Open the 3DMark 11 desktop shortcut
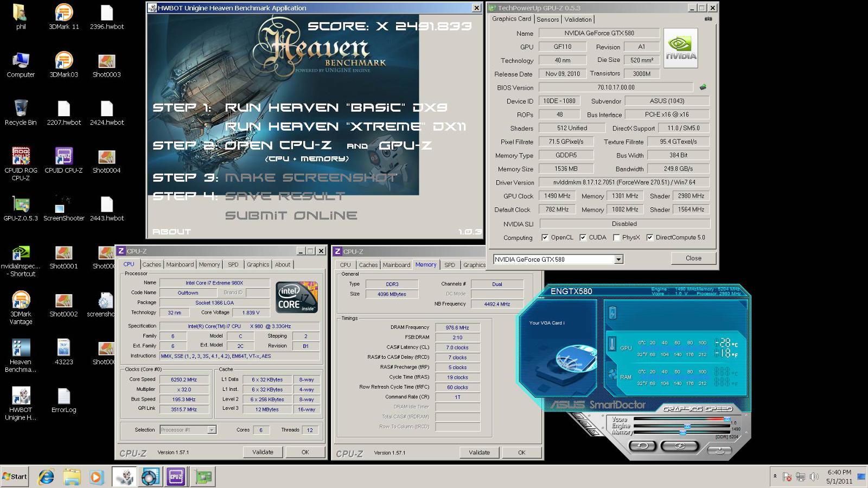Viewport: 868px width, 488px height. pos(63,16)
